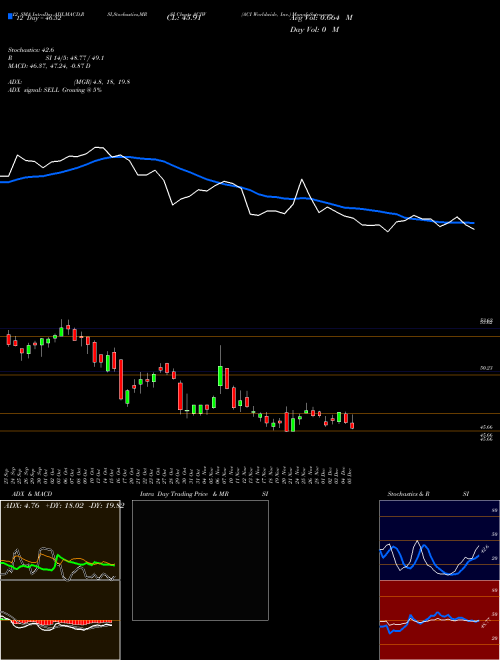Click the empty intraday trading price chart box
This screenshot has height=660, width=500.
coord(200,560)
